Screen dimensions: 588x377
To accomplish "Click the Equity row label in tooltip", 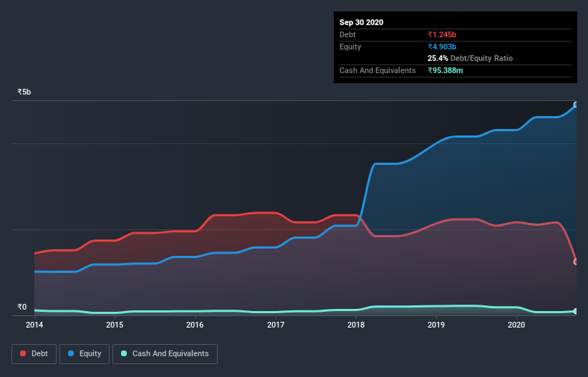I will 350,47.
